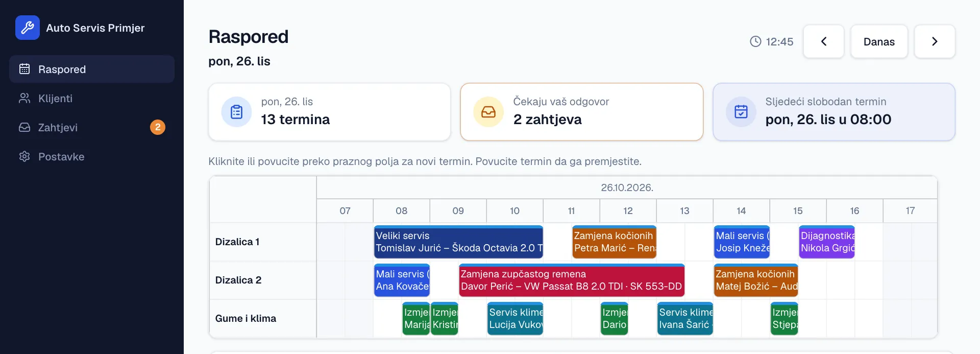Click the 15 hour column header
This screenshot has width=980, height=354.
[x=798, y=210]
